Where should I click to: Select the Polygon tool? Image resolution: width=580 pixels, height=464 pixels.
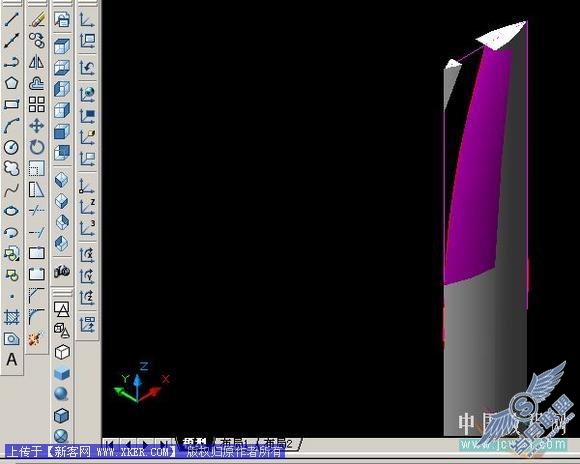(x=11, y=83)
